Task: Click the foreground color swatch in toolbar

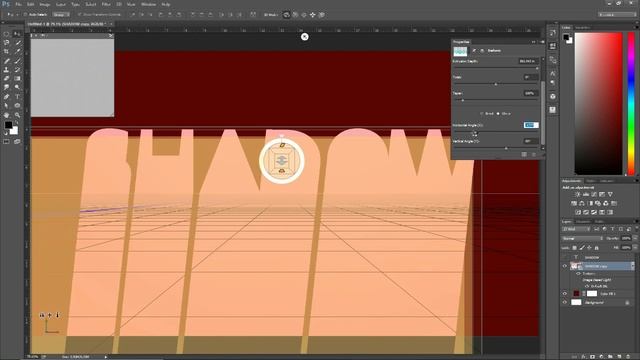Action: tap(8, 125)
